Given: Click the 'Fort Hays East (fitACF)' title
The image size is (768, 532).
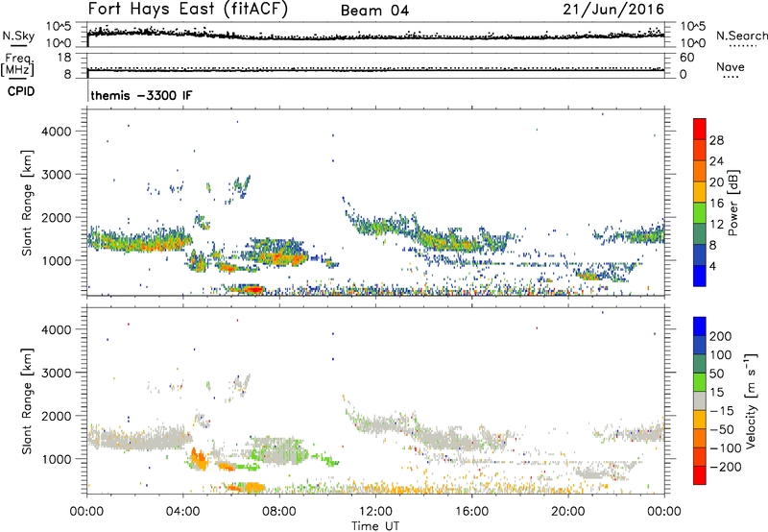Looking at the screenshot, I should [188, 10].
